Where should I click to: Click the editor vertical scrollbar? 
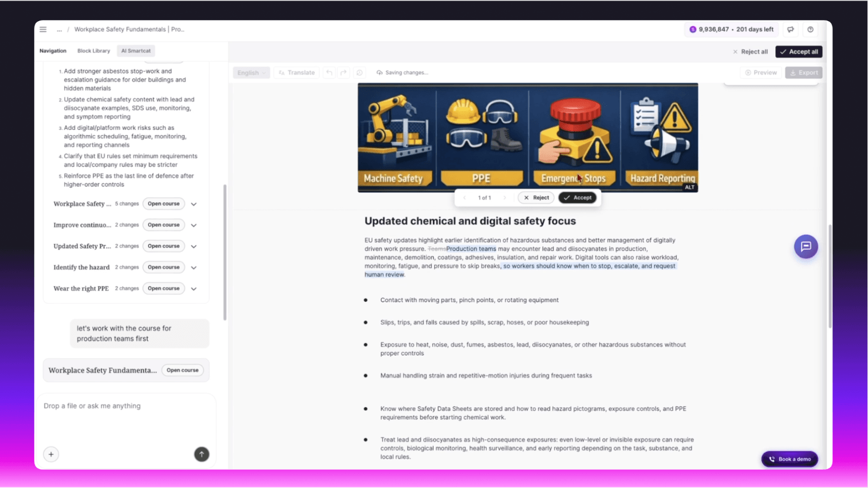pos(830,276)
